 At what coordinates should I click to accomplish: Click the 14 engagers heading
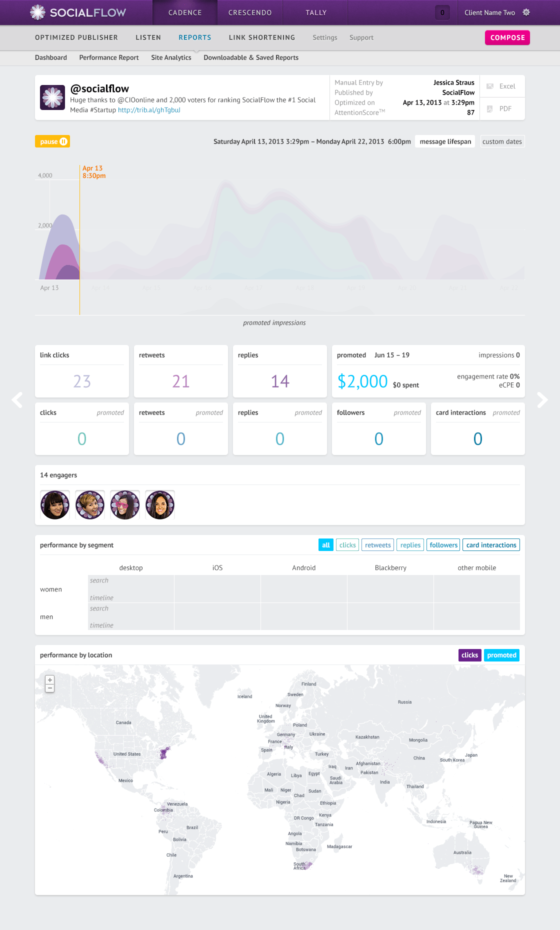pos(58,475)
